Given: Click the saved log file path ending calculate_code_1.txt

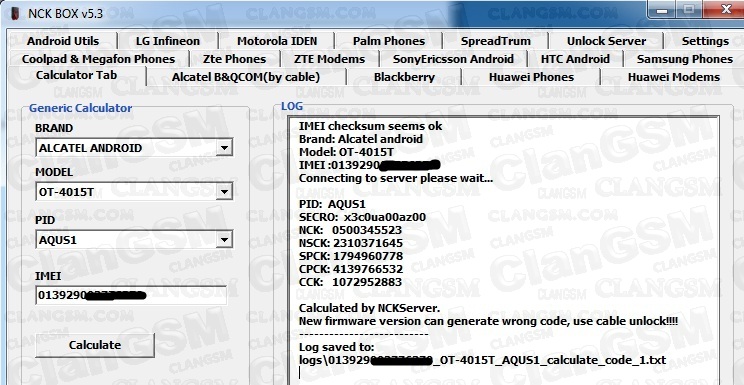Looking at the screenshot, I should pyautogui.click(x=483, y=360).
